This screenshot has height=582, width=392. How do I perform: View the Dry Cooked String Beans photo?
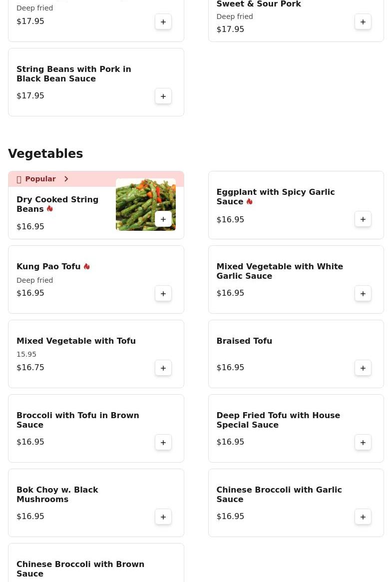point(146,204)
